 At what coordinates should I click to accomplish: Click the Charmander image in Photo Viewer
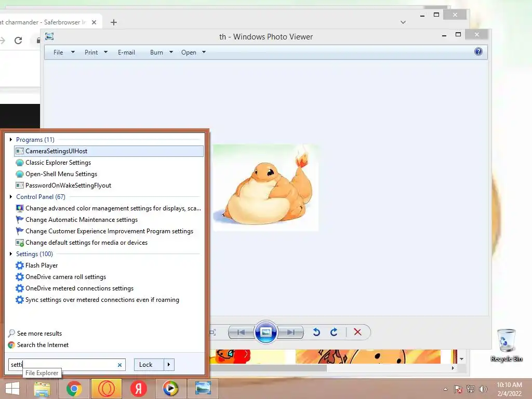click(265, 188)
